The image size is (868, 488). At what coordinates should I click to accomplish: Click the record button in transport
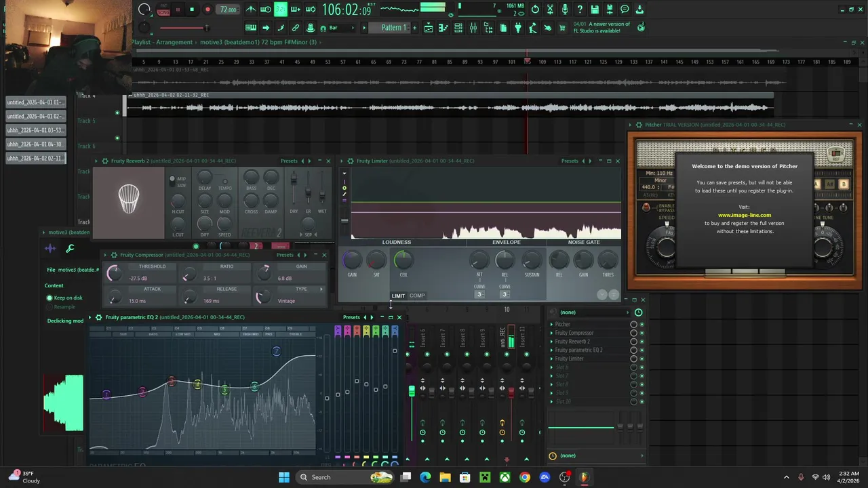coord(208,9)
